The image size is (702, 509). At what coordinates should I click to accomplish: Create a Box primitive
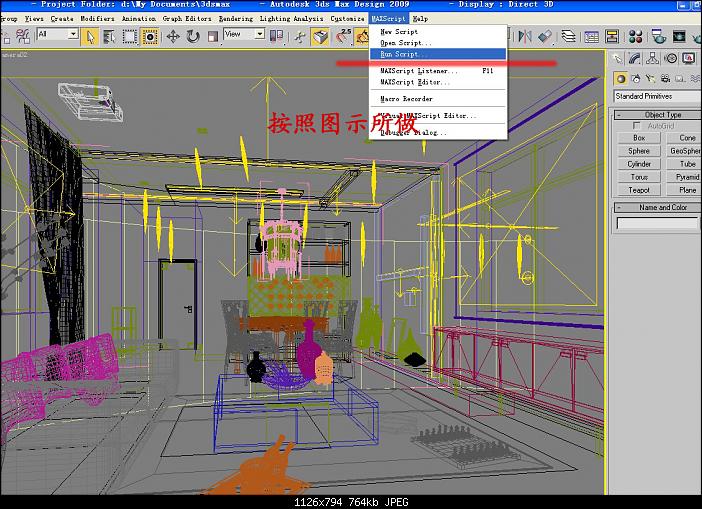(639, 138)
